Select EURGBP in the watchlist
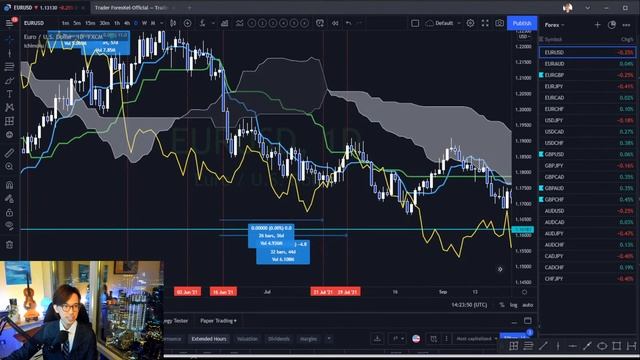Image resolution: width=640 pixels, height=360 pixels. click(587, 75)
